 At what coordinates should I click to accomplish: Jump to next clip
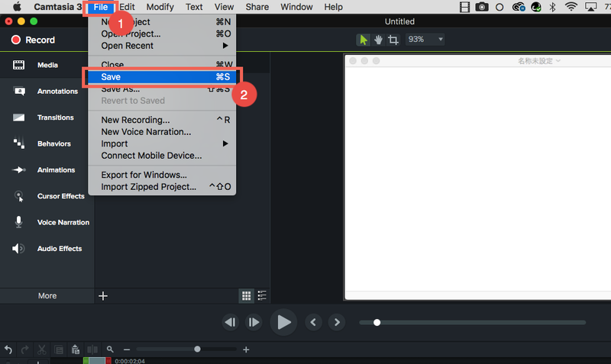click(x=337, y=322)
